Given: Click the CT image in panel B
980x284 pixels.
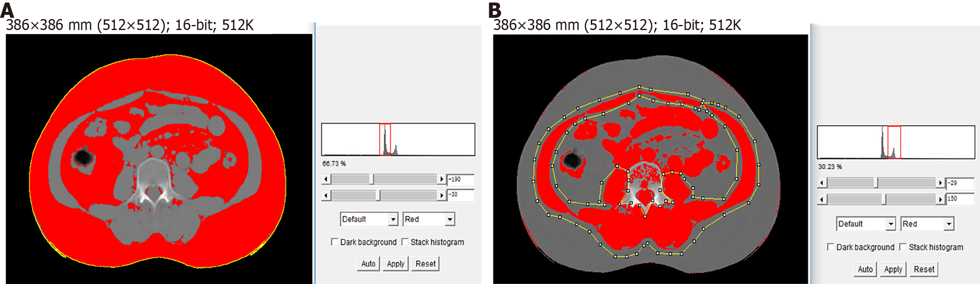Looking at the screenshot, I should 651,159.
